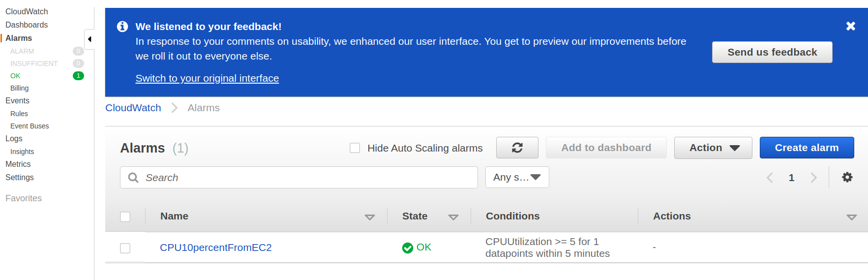Open Logs in sidebar

tap(14, 138)
